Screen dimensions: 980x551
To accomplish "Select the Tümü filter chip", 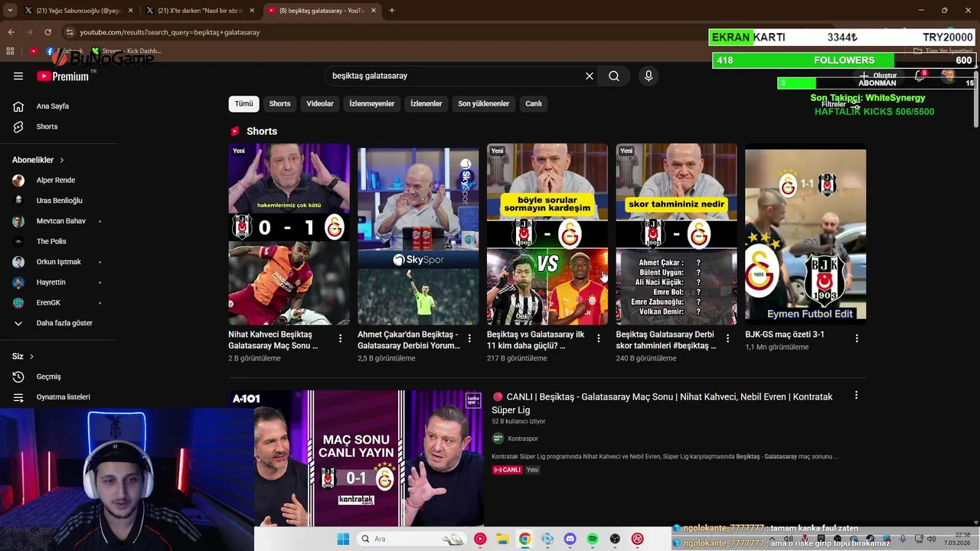I will 243,103.
